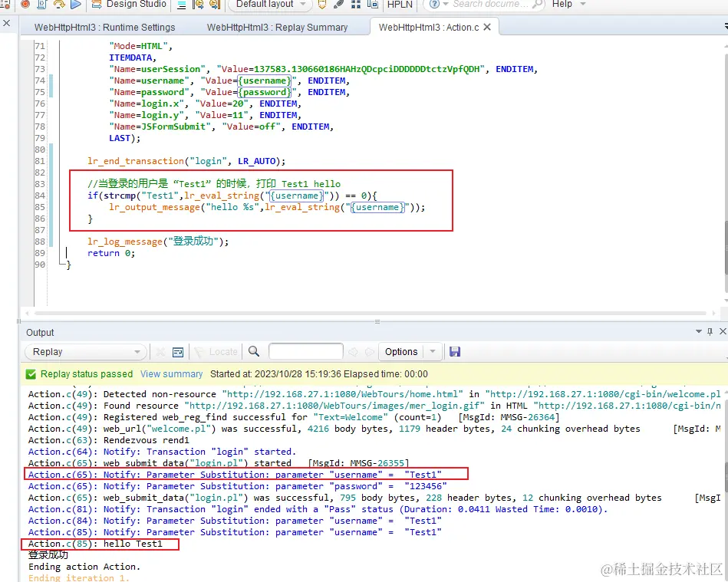Click the documentation search magnifier icon
The height and width of the screenshot is (582, 728).
537,4
